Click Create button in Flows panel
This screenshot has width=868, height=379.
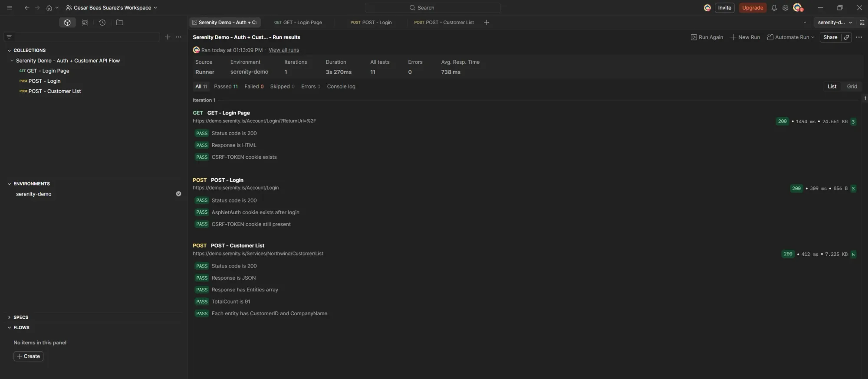(29, 356)
